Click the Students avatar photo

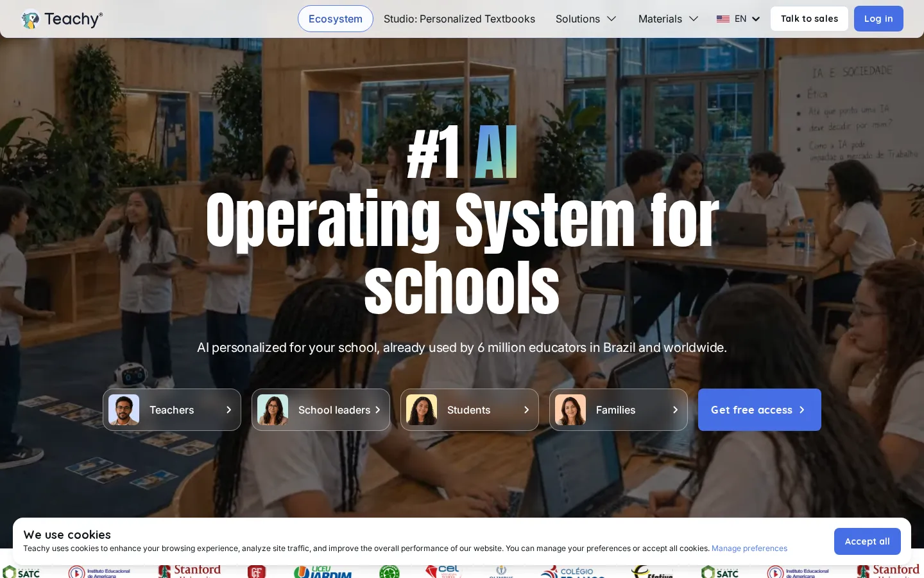coord(422,410)
